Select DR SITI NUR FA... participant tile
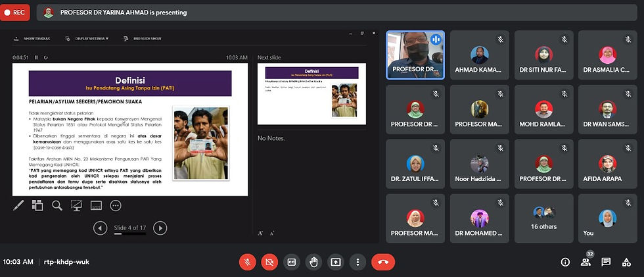The image size is (644, 277). [x=544, y=55]
